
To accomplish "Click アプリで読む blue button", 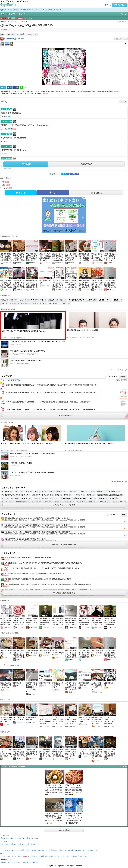I will pos(26,164).
